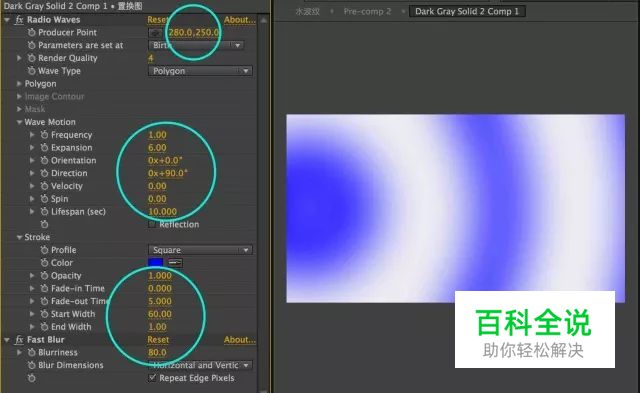The image size is (640, 393).
Task: Click the Producer Point crosshair target button
Action: (155, 33)
